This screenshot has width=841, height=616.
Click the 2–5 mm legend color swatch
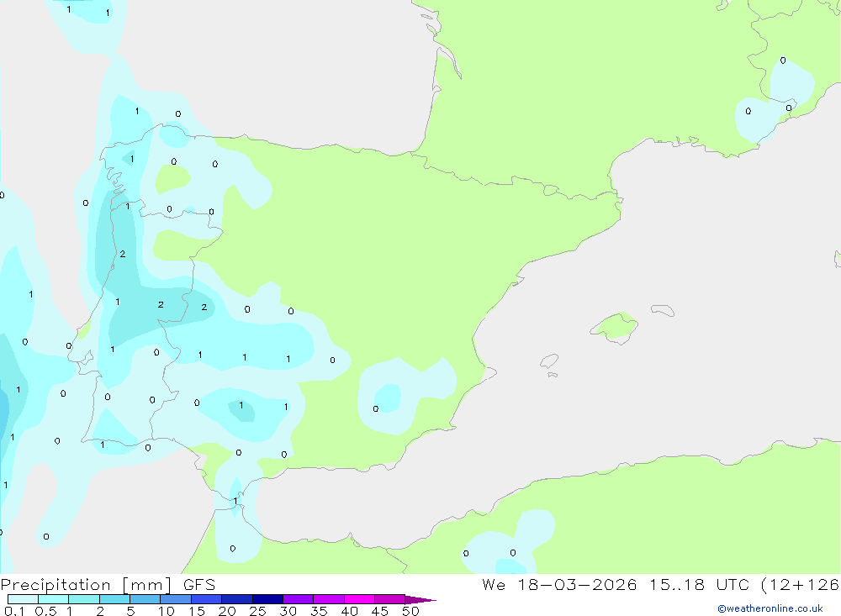click(x=114, y=599)
